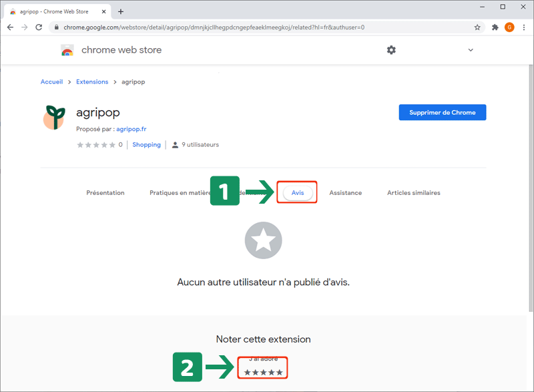Maximize the Chrome window
This screenshot has height=392, width=534.
(x=503, y=7)
